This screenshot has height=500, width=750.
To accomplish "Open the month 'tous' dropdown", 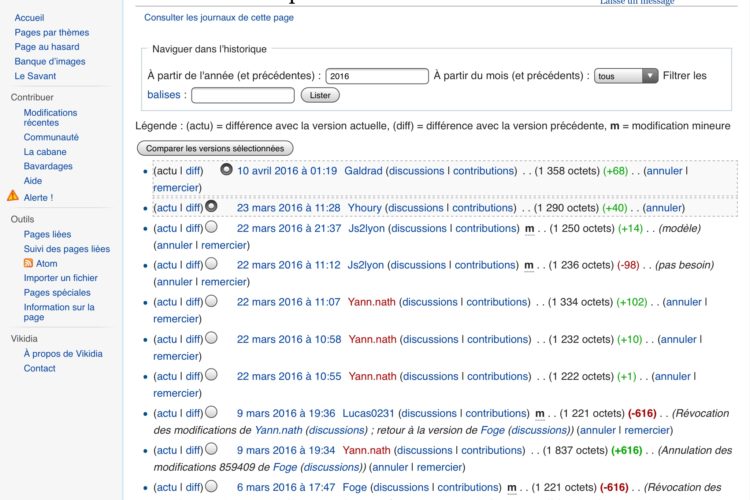I will (626, 76).
